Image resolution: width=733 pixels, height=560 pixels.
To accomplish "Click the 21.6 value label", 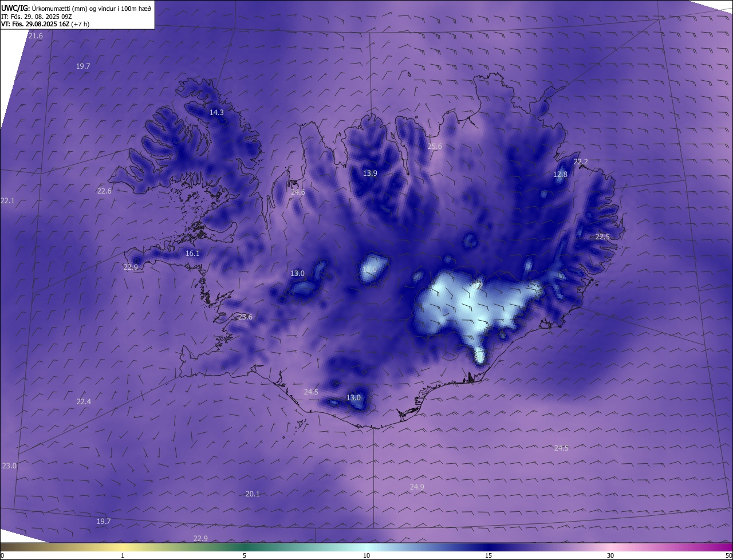I will coord(36,36).
